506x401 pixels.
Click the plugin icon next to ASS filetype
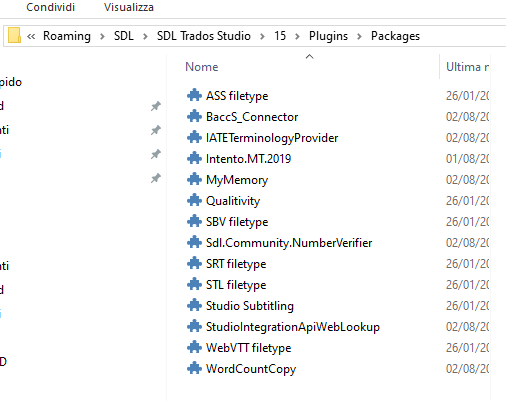(194, 96)
